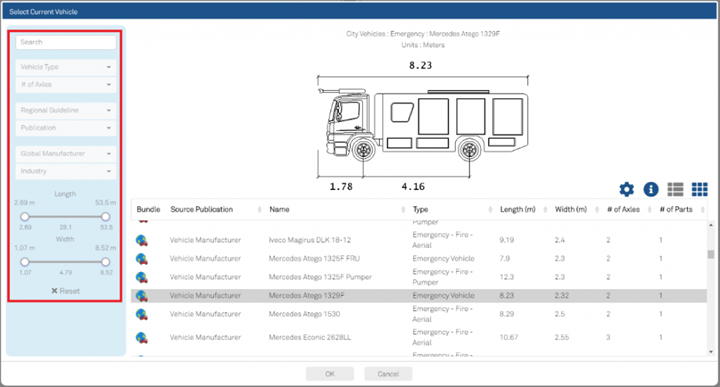The height and width of the screenshot is (387, 720).
Task: Click the 8.23 overall length dimension
Action: tap(421, 66)
